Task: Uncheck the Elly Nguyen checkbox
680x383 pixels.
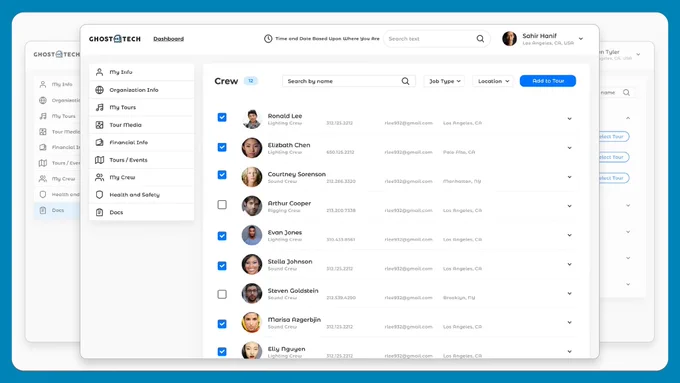Action: point(222,351)
